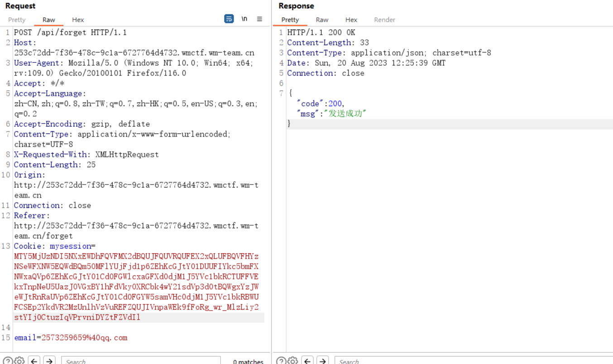Open the Response Render tab
The width and height of the screenshot is (613, 364).
click(385, 20)
